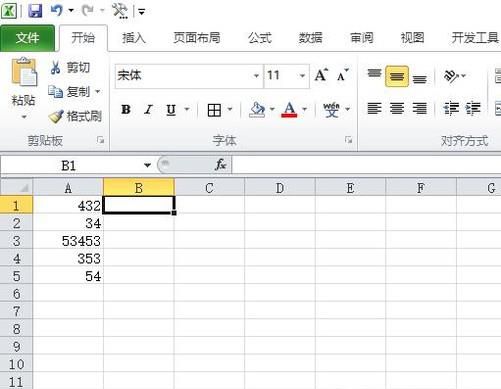Click the Save icon in quick access toolbar
Viewport: 501px width, 389px height.
(35, 11)
